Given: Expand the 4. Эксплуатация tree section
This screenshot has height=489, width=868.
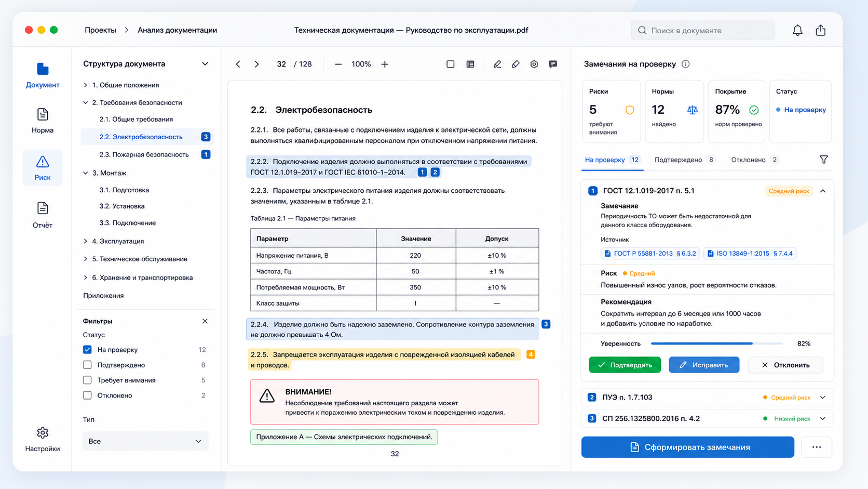Looking at the screenshot, I should pos(86,241).
